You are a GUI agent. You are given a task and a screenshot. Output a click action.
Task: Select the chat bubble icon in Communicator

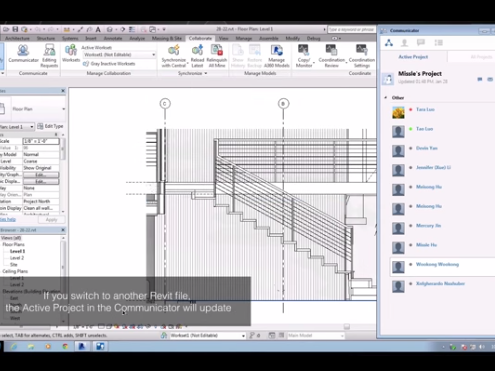click(421, 43)
